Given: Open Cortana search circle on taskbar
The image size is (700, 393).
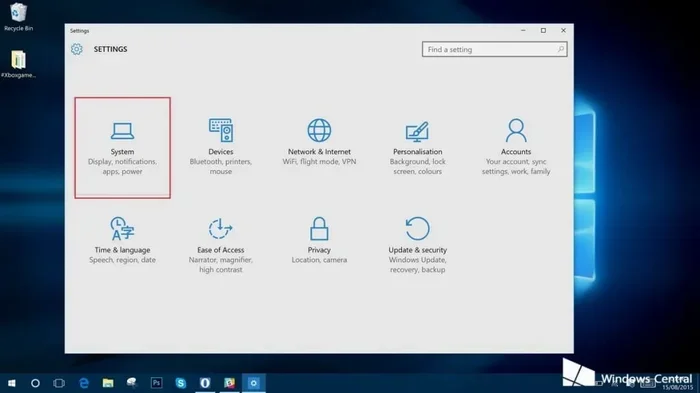Looking at the screenshot, I should click(35, 383).
